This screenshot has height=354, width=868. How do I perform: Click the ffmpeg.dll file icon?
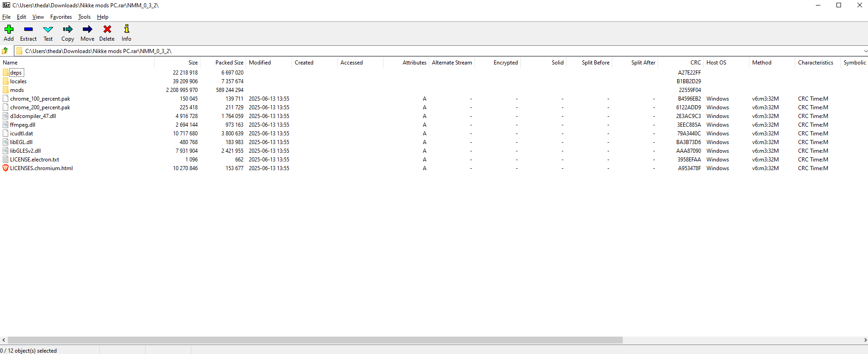click(5, 124)
